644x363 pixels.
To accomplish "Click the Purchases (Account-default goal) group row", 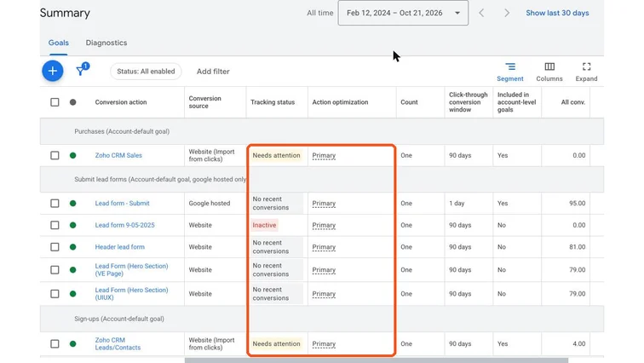I will pyautogui.click(x=322, y=131).
